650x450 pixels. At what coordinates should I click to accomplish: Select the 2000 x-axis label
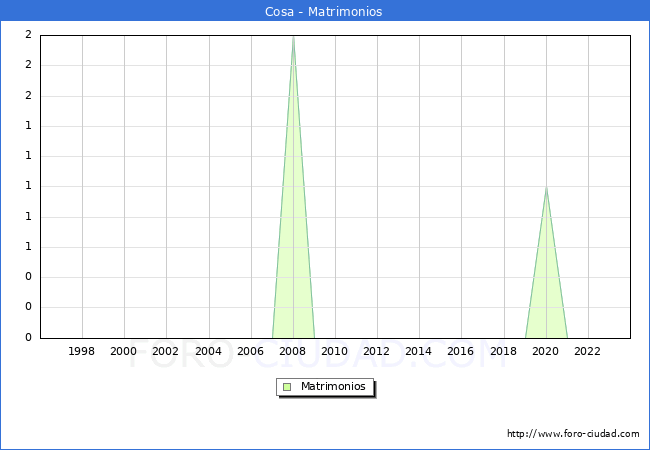pos(124,351)
